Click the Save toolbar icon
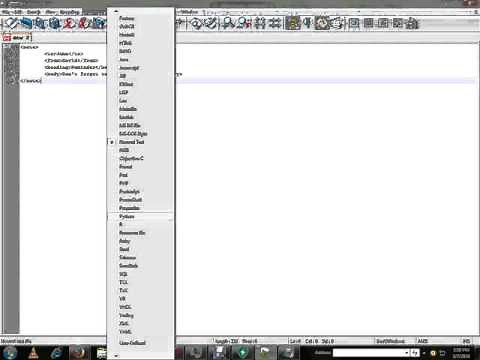Screen dimensions: 480x360 40,23
